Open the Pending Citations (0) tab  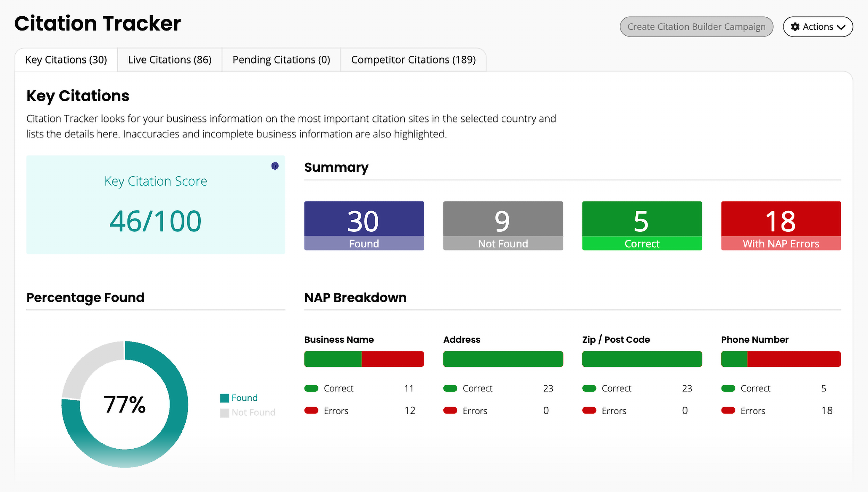tap(281, 60)
